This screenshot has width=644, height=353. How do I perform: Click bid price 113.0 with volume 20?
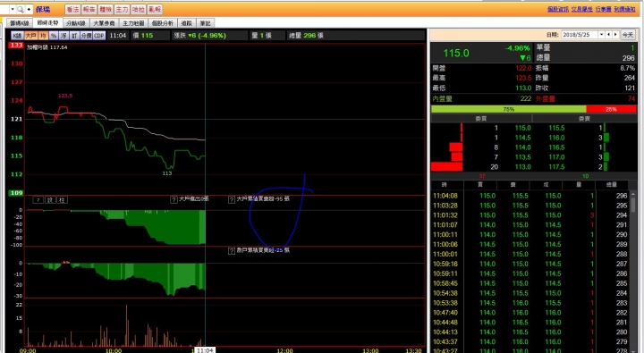tap(523, 167)
